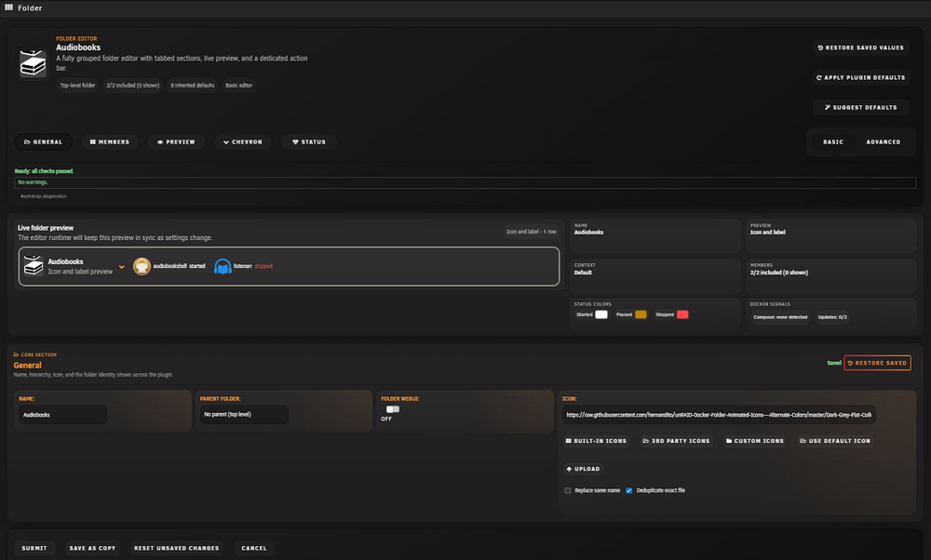Viewport: 931px width, 560px height.
Task: Switch to the Preview tab
Action: click(176, 141)
